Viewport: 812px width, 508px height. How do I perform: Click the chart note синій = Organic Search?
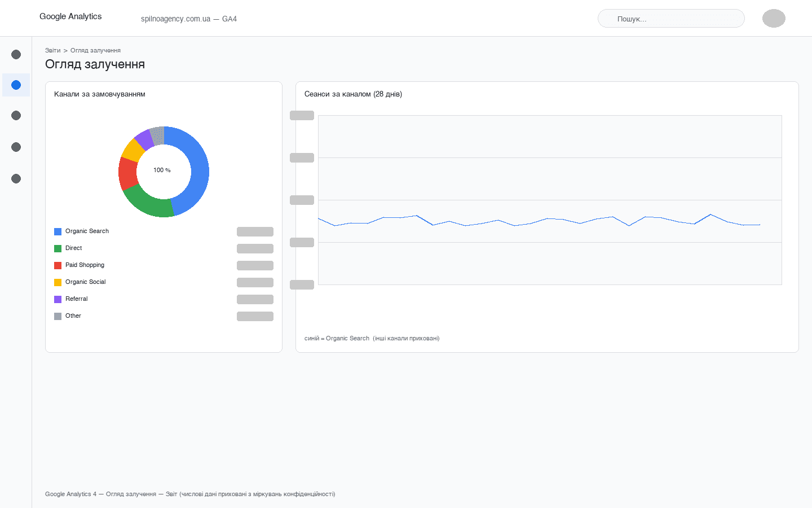click(337, 338)
